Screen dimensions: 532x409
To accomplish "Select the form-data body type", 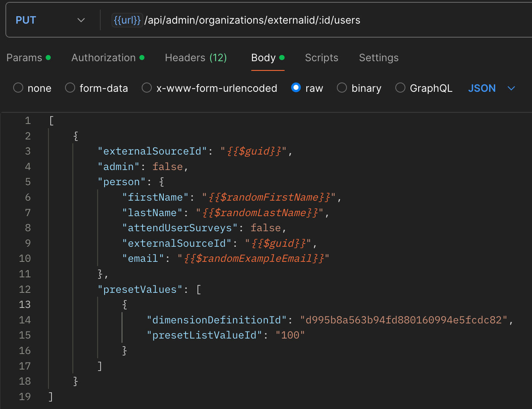I will [x=96, y=88].
